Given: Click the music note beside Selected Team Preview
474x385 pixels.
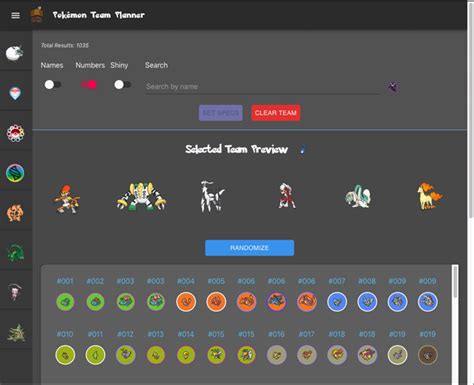Looking at the screenshot, I should [x=302, y=149].
